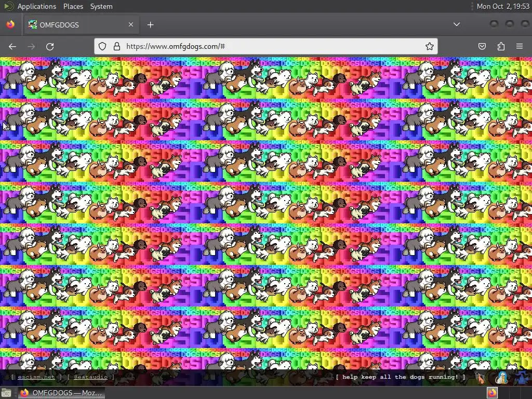This screenshot has width=532, height=399.
Task: Click help keep all the dogs running
Action: [x=401, y=377]
